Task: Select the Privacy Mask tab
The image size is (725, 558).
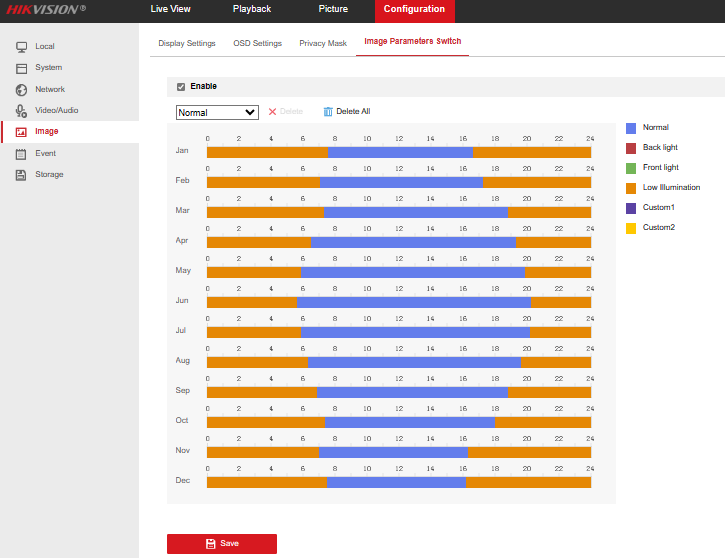Action: pyautogui.click(x=323, y=44)
